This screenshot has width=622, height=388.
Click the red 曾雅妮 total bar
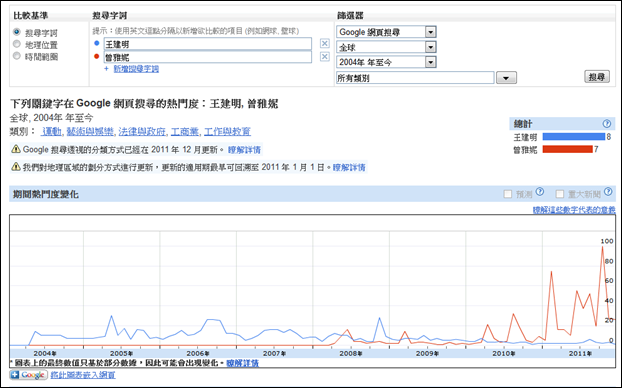tap(567, 149)
